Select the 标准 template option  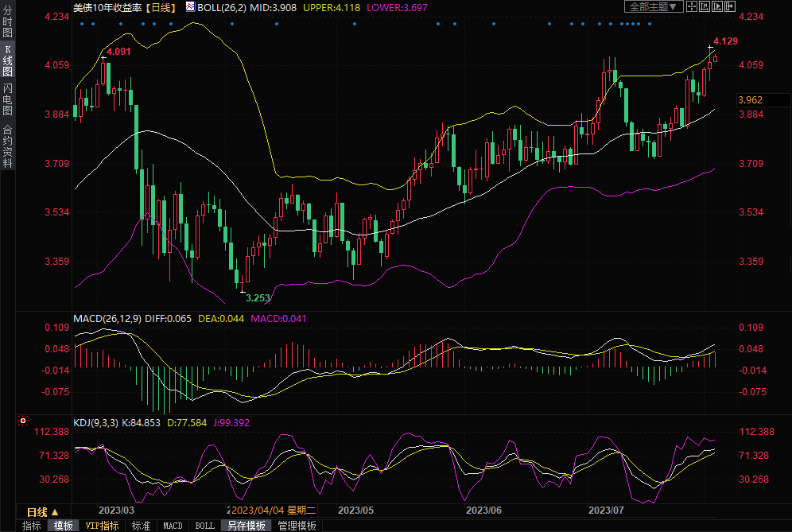point(142,526)
